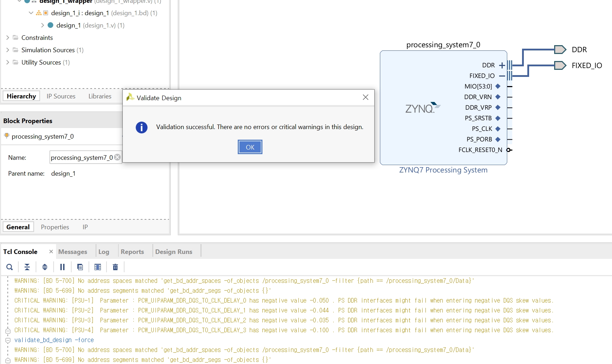The height and width of the screenshot is (364, 612).
Task: Switch to the Libraries tab
Action: click(x=100, y=96)
